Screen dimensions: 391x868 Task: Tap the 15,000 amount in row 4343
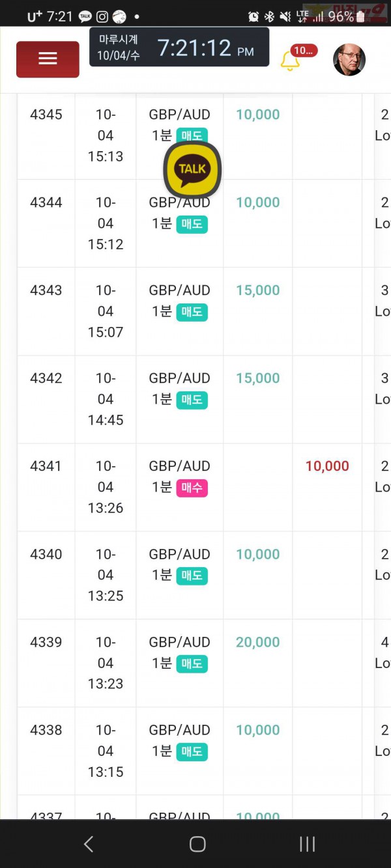click(258, 290)
